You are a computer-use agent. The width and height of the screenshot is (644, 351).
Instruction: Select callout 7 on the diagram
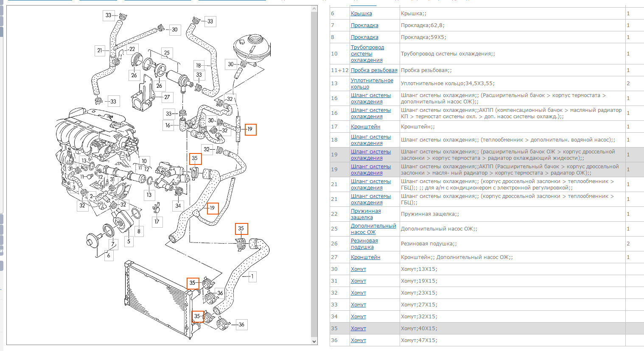113,244
